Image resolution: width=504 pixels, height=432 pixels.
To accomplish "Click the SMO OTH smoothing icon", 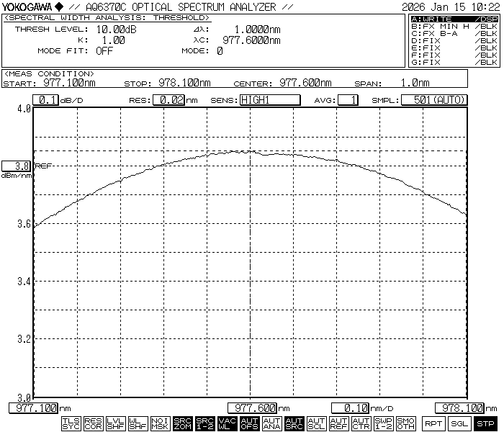I will [406, 424].
